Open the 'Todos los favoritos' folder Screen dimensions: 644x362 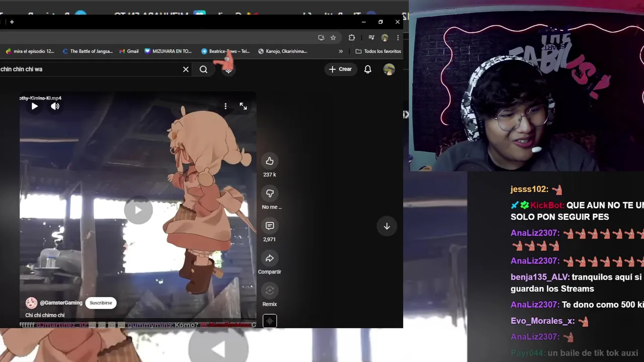(x=378, y=51)
